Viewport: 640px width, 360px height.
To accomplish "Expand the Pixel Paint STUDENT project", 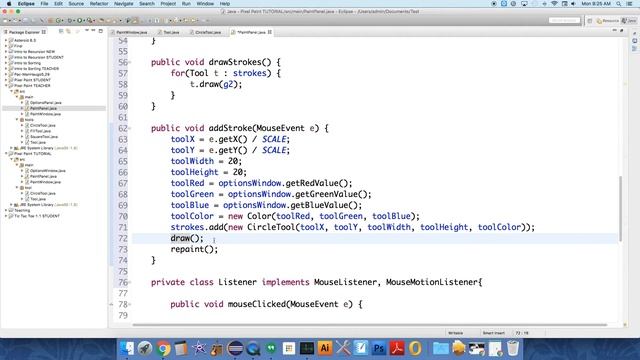I will coord(6,80).
